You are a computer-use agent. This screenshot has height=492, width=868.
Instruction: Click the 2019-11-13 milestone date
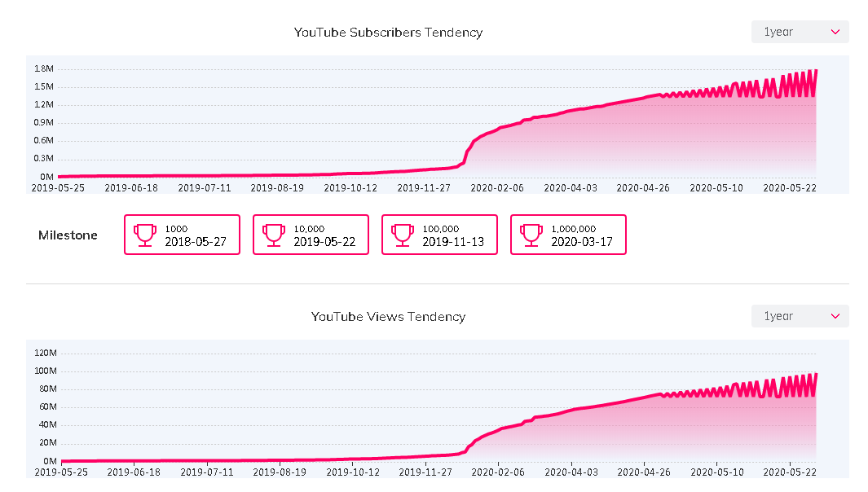453,242
